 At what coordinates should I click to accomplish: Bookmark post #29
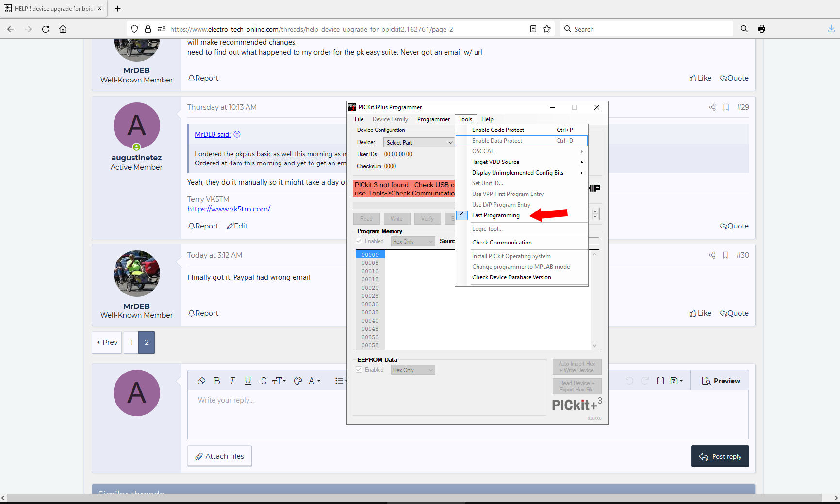click(726, 107)
